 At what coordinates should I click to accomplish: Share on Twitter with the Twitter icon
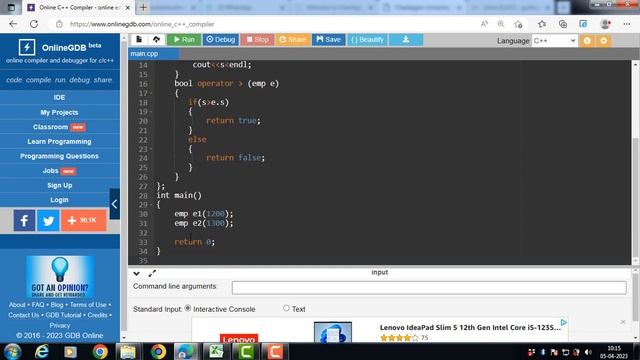48,220
